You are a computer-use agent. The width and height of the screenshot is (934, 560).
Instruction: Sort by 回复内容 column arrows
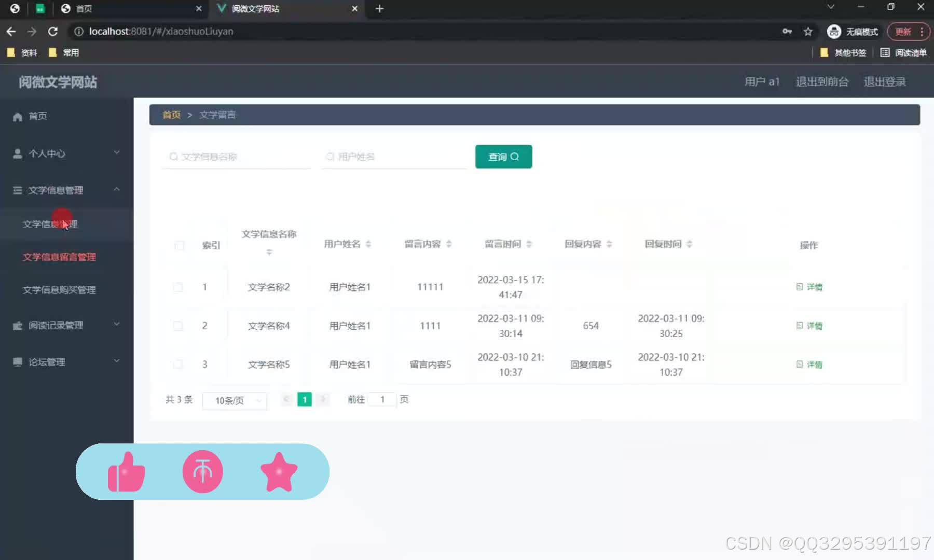609,244
